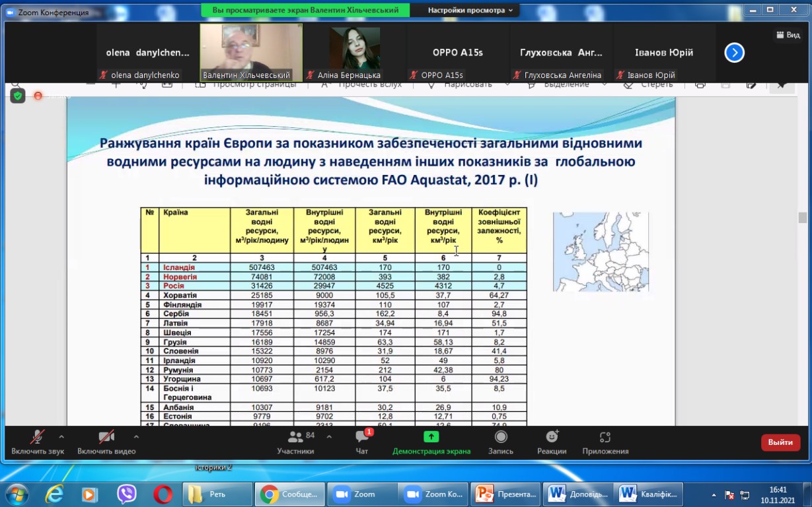Click Росія row in the table
The image size is (812, 507).
pos(334,286)
